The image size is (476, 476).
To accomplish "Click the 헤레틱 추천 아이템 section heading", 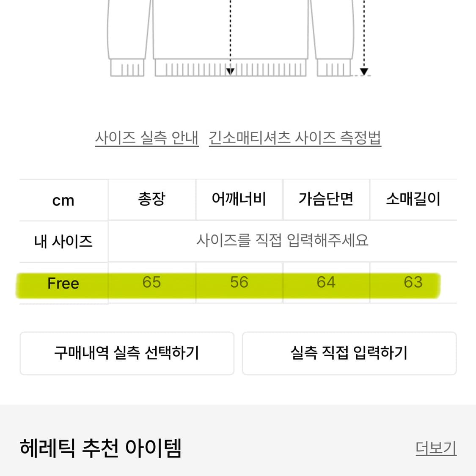I will (101, 448).
